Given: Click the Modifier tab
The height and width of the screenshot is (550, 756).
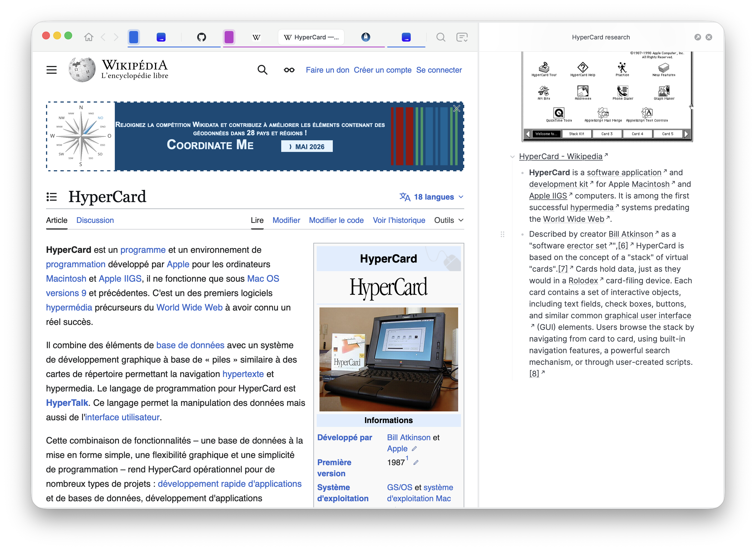Looking at the screenshot, I should [x=286, y=220].
